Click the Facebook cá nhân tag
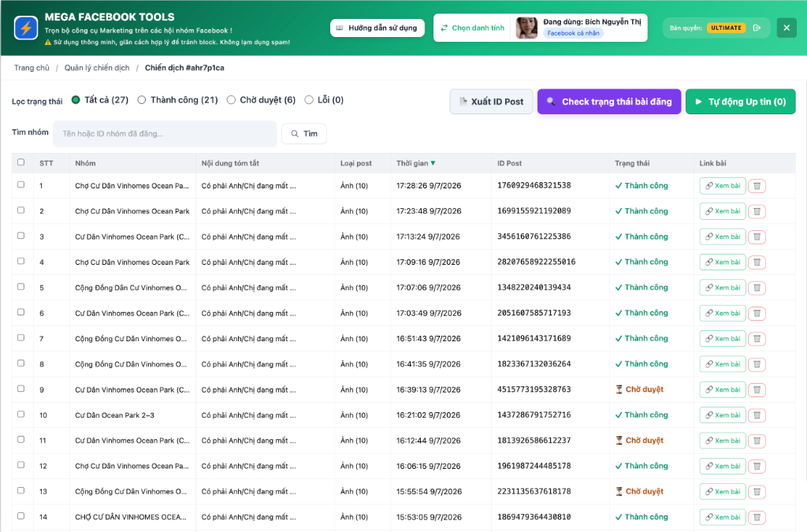Viewport: 807px width, 532px height. [x=573, y=33]
